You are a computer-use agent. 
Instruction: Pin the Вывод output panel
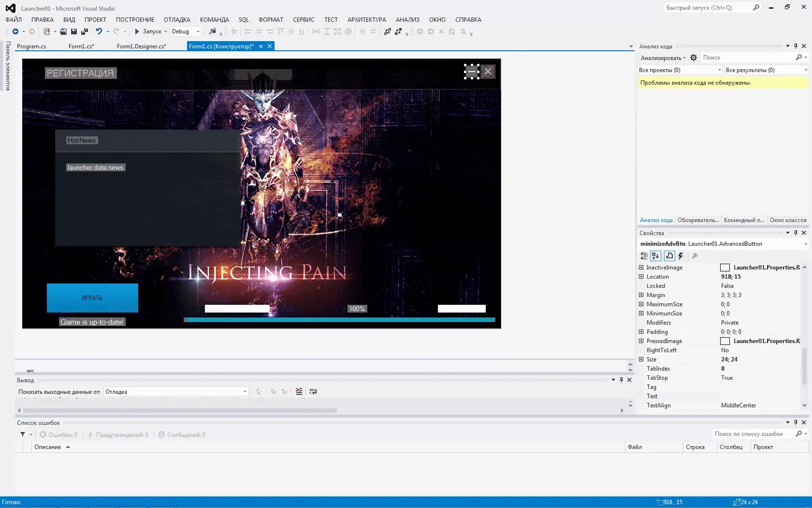621,380
